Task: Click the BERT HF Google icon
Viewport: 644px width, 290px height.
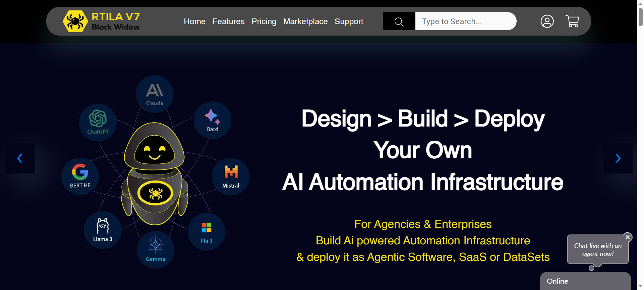Action: [x=80, y=176]
